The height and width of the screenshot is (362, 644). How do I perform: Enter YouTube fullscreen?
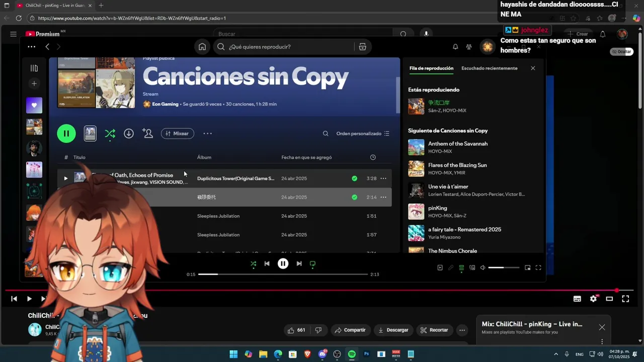pos(625,299)
